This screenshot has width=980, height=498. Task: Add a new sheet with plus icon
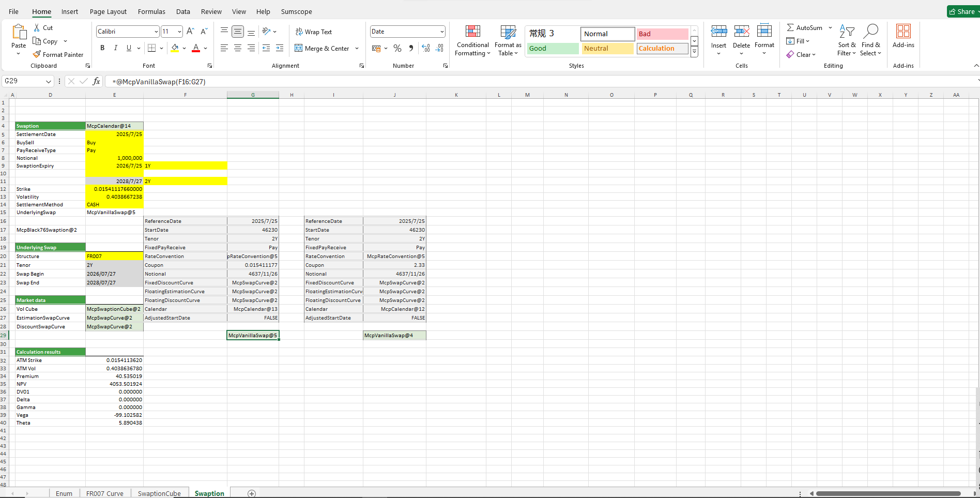coord(252,493)
